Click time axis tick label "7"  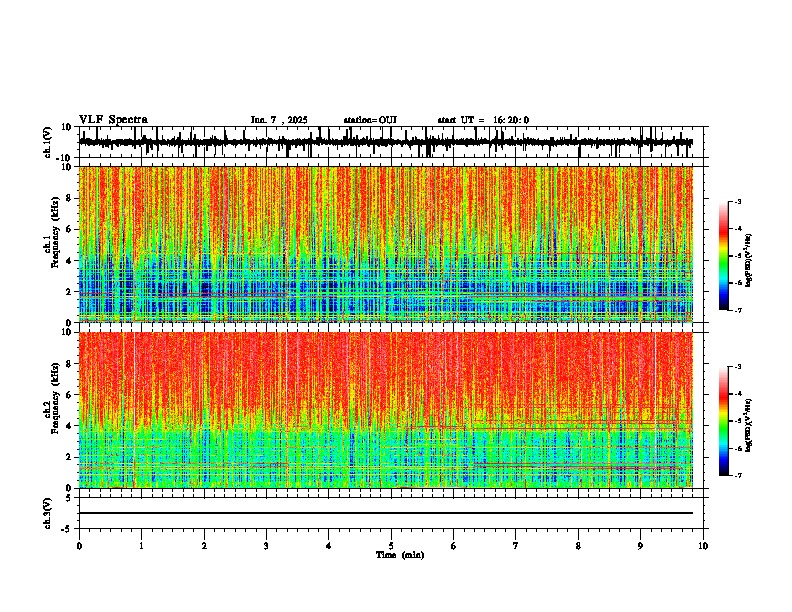516,546
